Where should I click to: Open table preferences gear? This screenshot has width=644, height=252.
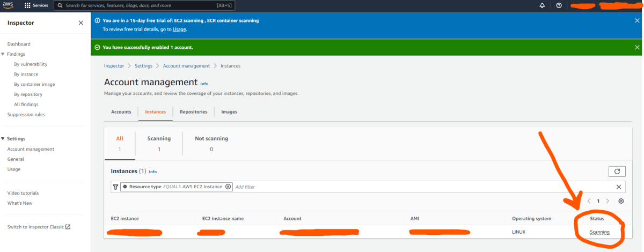coord(621,201)
